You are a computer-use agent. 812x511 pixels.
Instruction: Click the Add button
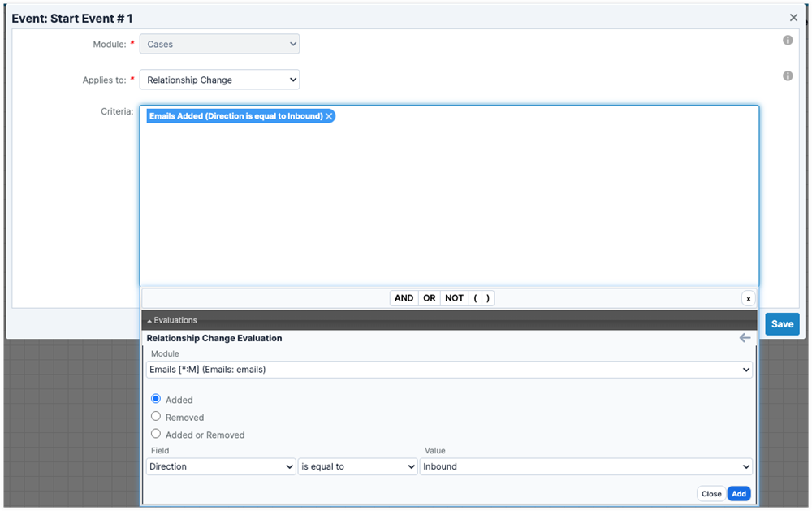[738, 494]
